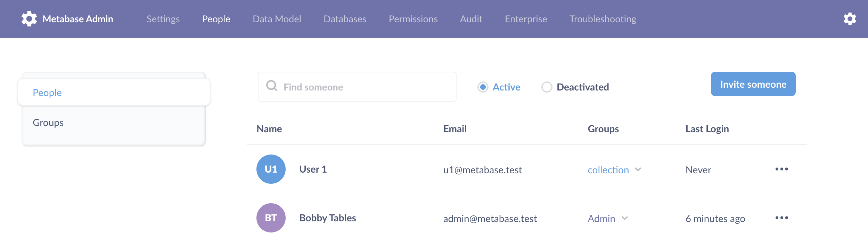This screenshot has width=868, height=245.
Task: Open the three-dot menu for User 1
Action: click(x=781, y=169)
